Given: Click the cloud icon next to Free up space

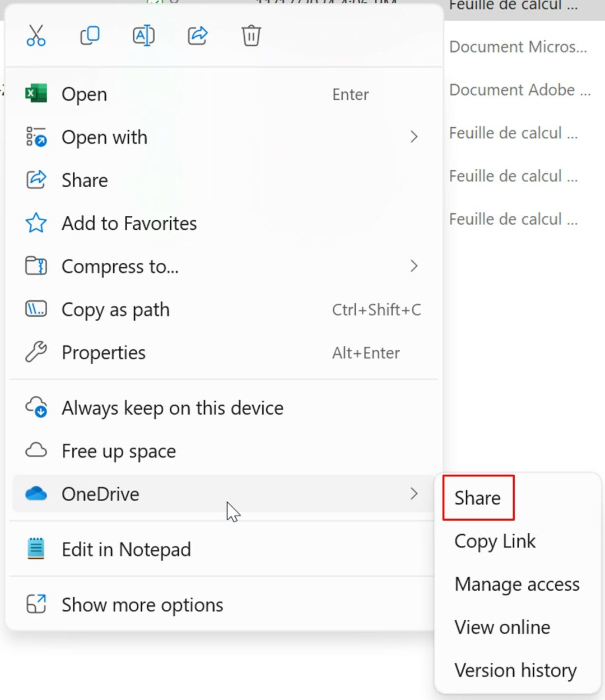Looking at the screenshot, I should point(36,450).
